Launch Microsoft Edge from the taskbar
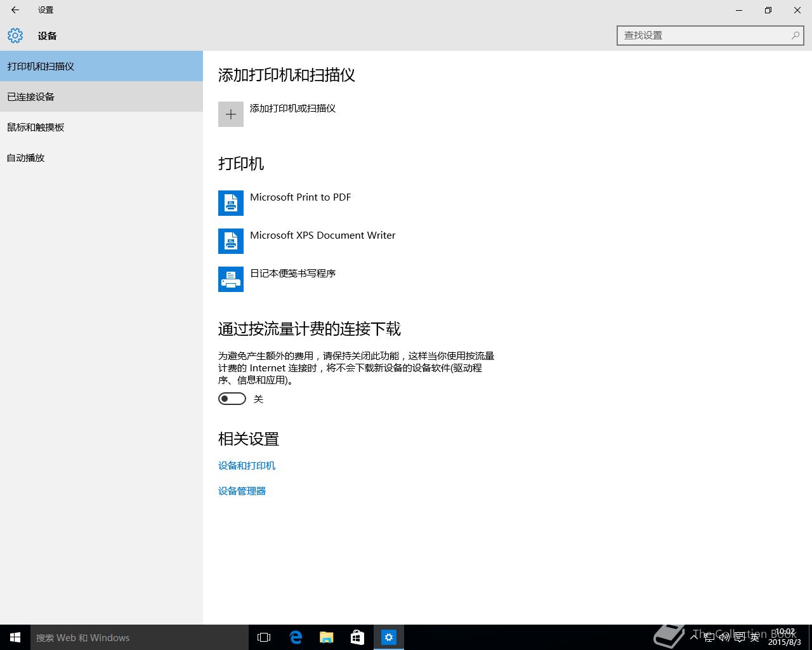 (296, 637)
